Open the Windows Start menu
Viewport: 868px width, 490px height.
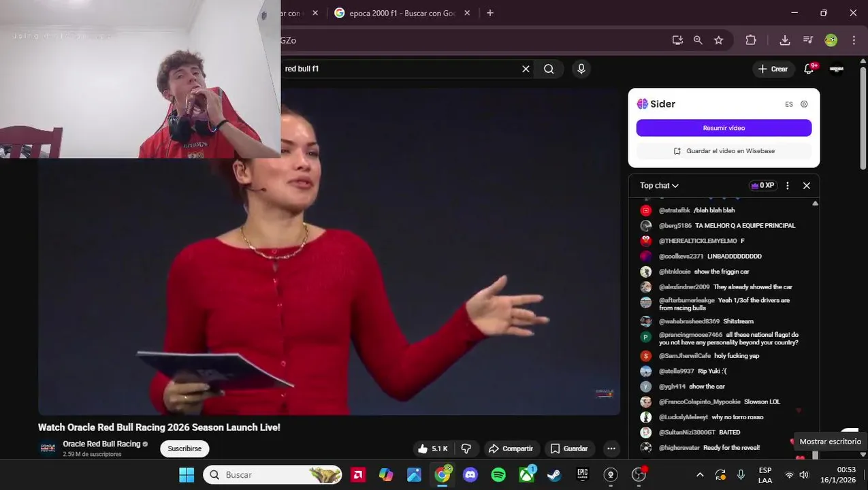tap(187, 474)
